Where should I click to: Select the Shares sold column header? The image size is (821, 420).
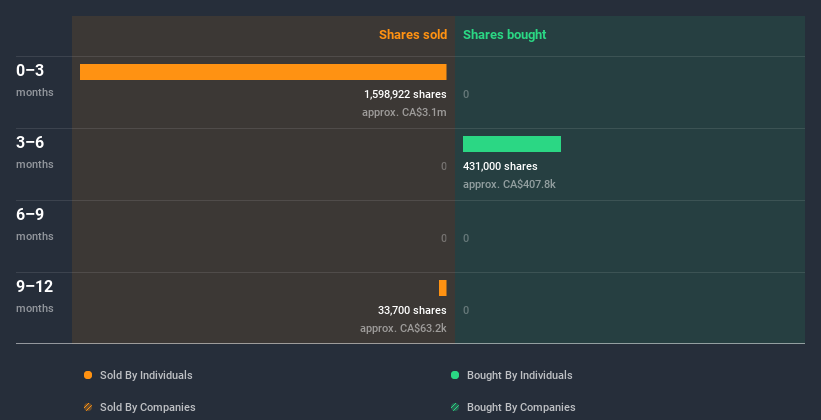(412, 35)
